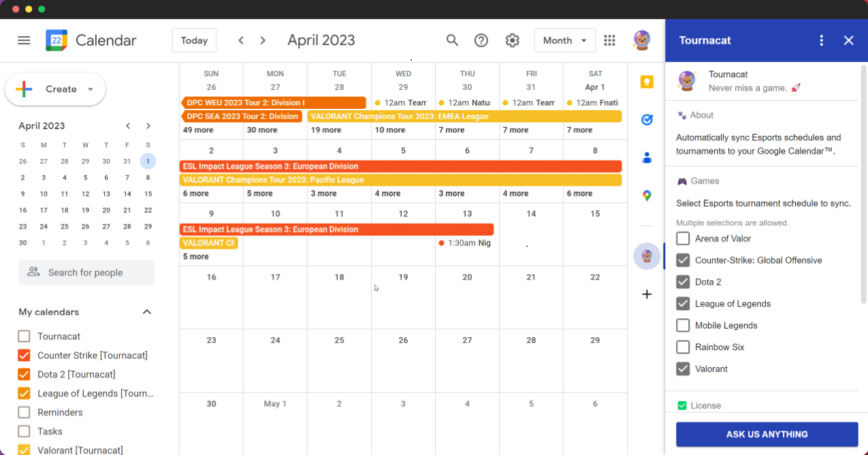
Task: Enable the Arena of Valor game sync
Action: coord(683,238)
